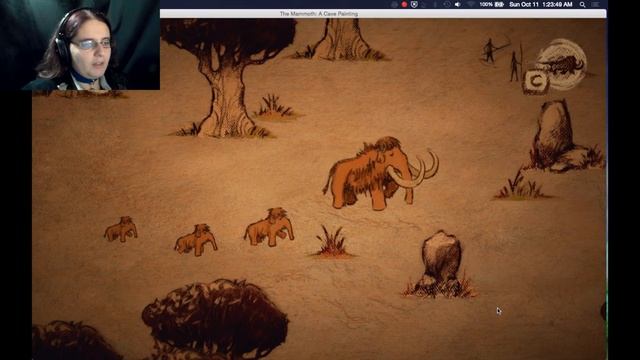The width and height of the screenshot is (640, 360).
Task: Click the red recording indicator icon
Action: [x=404, y=4]
